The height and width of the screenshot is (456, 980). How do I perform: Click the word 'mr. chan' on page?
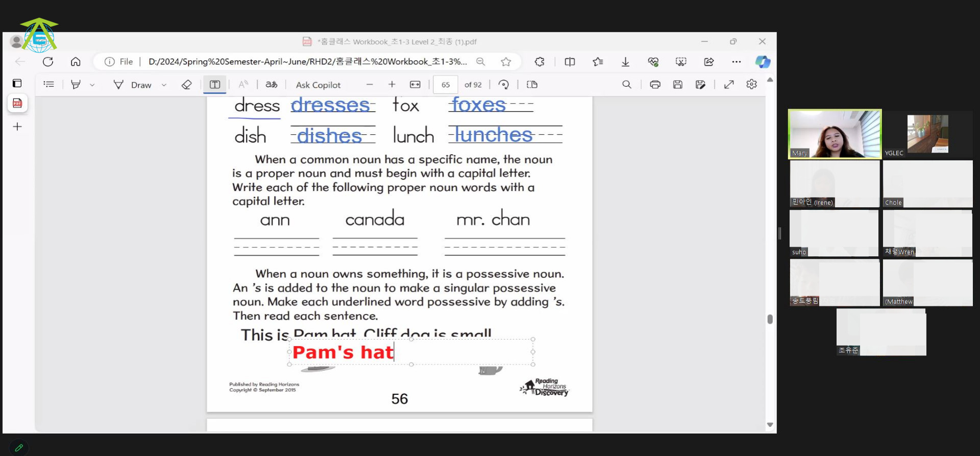coord(493,219)
